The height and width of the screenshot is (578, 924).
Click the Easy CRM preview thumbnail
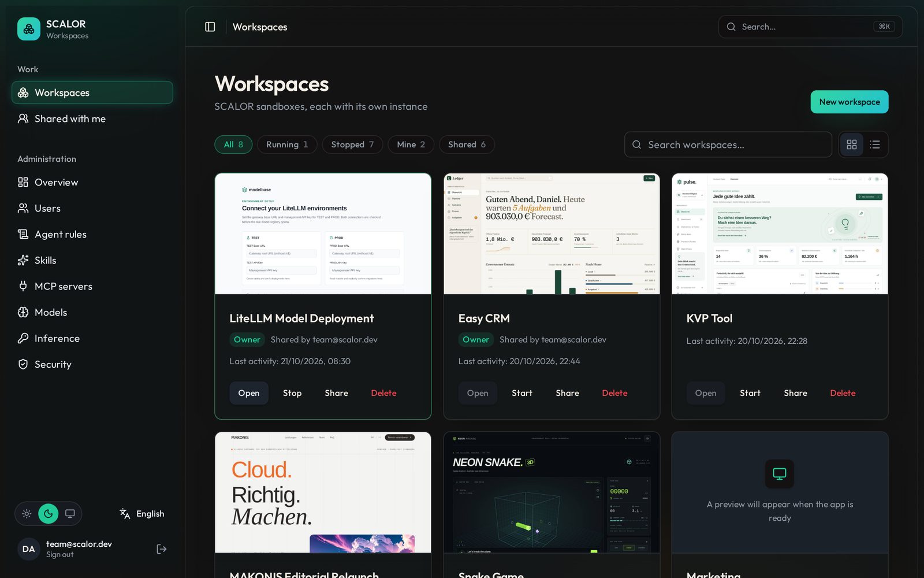(552, 234)
